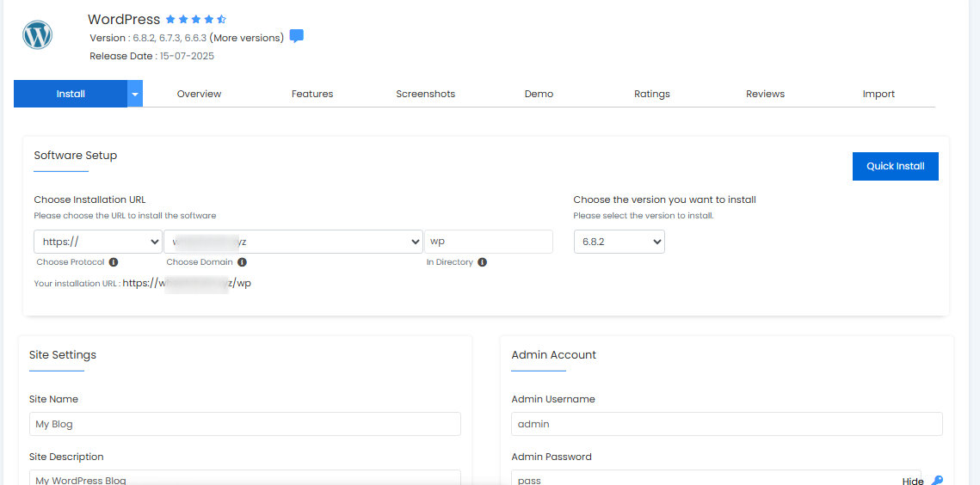Click the Release Date 15-07-2025 text
This screenshot has width=980, height=485.
point(152,56)
